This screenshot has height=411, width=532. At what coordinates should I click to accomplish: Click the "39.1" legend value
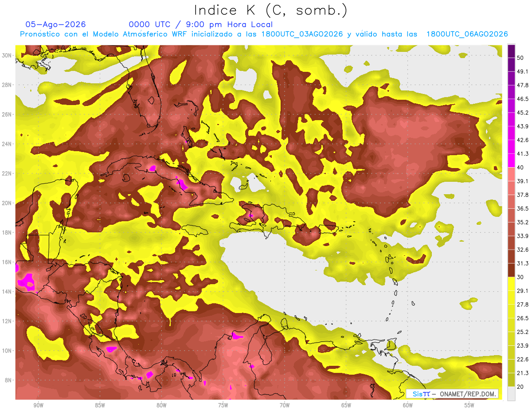coord(523,181)
